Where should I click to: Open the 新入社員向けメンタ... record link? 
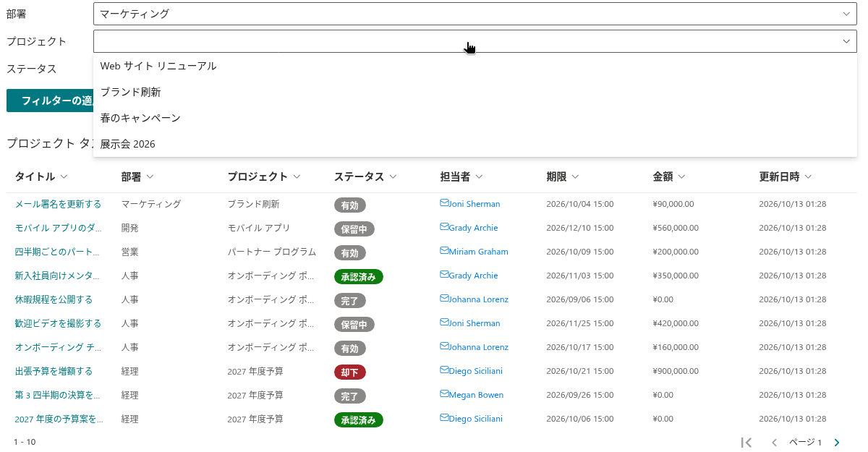click(58, 276)
